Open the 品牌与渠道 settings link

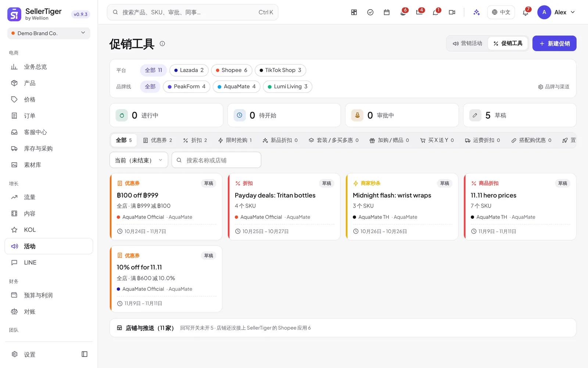[x=554, y=87]
